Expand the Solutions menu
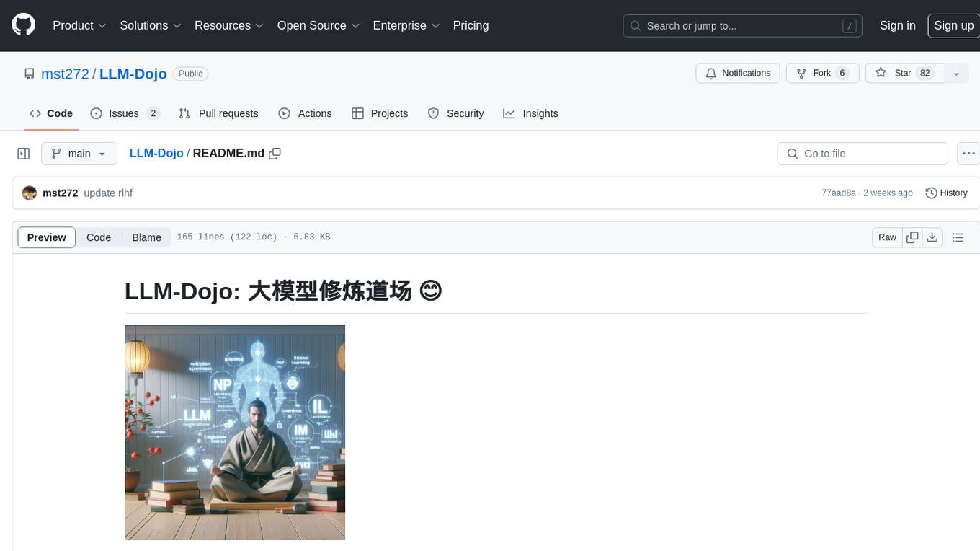 pos(150,25)
